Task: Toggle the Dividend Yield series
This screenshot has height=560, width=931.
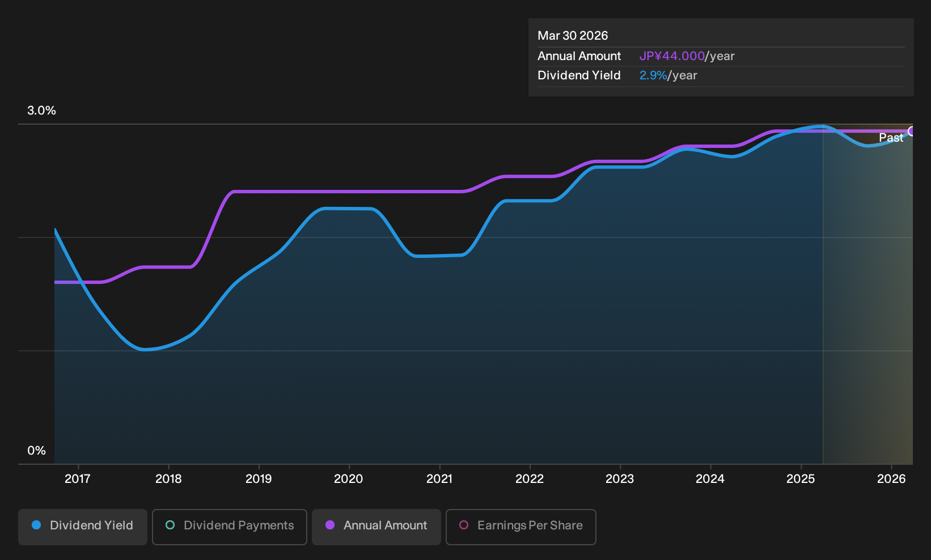Action: pyautogui.click(x=83, y=527)
